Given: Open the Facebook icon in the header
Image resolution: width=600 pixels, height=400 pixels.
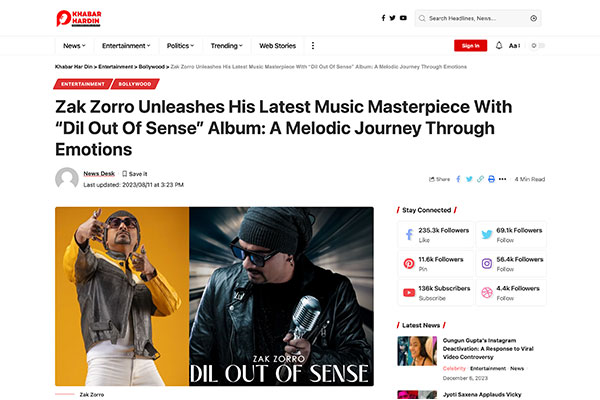Looking at the screenshot, I should 383,18.
